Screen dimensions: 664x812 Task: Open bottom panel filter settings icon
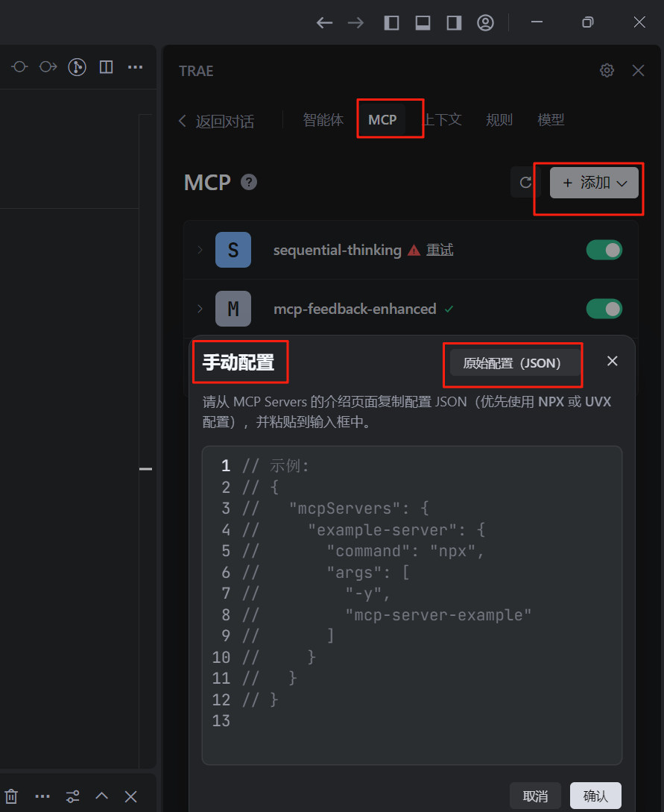click(72, 796)
